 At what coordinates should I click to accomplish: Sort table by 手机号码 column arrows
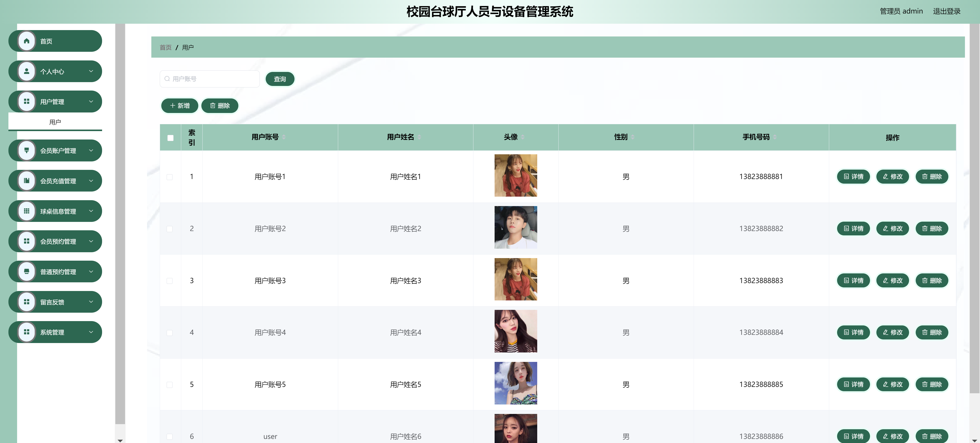pos(775,137)
